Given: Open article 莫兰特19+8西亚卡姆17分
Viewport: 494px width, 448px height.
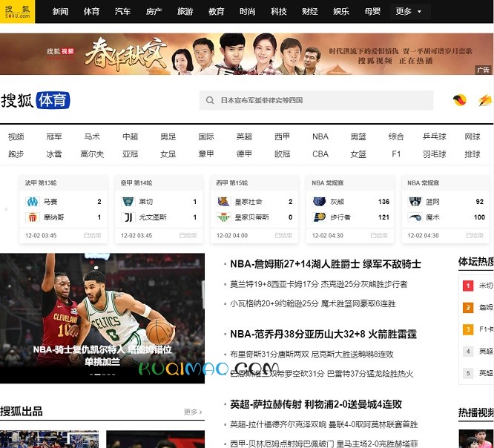Looking at the screenshot, I should click(318, 284).
